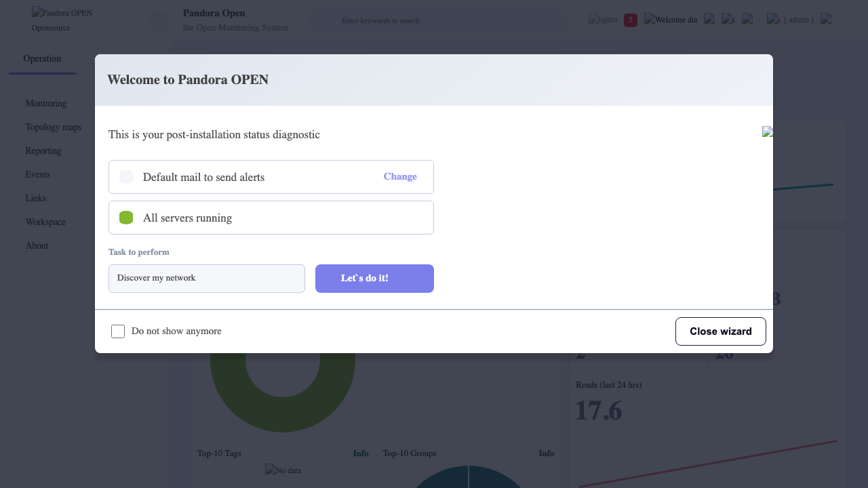The width and height of the screenshot is (868, 488).
Task: Click the Opensource text under the logo
Action: point(51,28)
